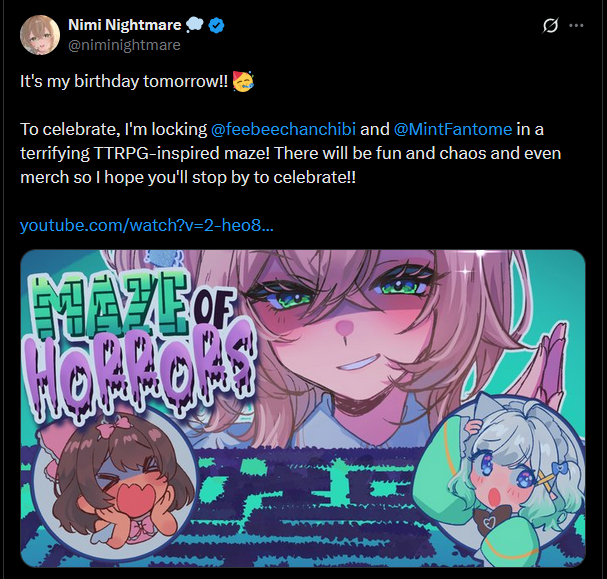Click the @niminightmare handle
The image size is (607, 579).
pos(124,45)
